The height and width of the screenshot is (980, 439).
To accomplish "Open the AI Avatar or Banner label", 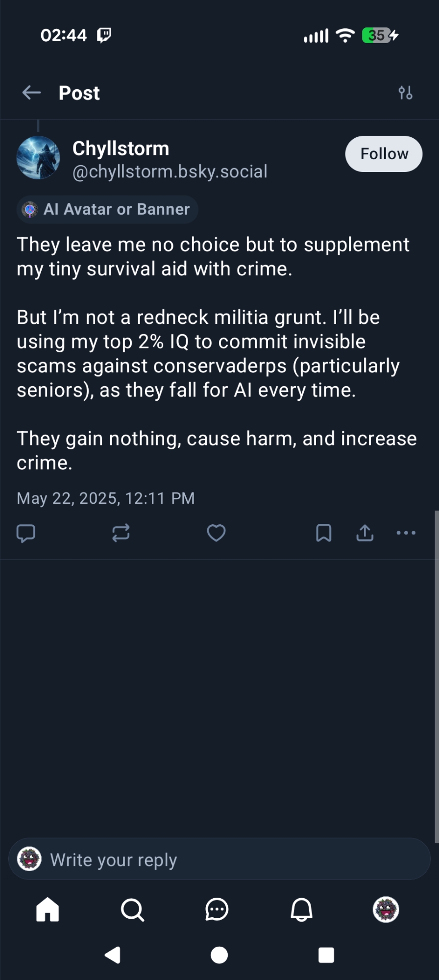I will [x=107, y=209].
